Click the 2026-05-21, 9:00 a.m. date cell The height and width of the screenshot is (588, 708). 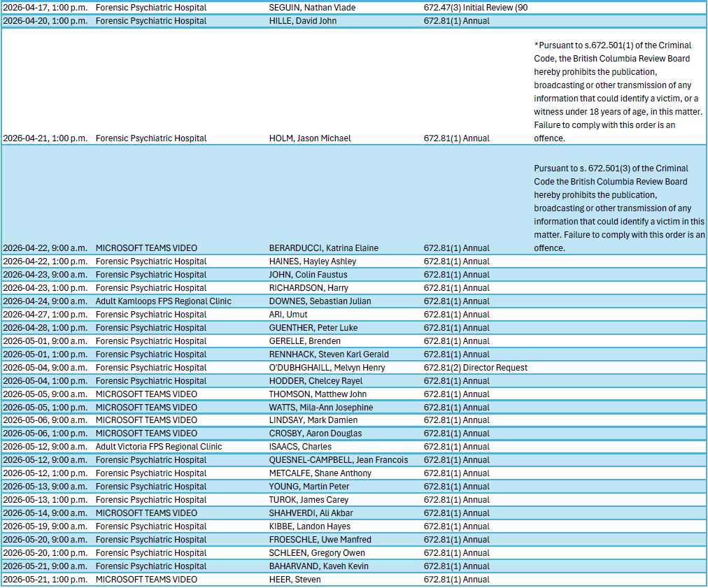45,566
